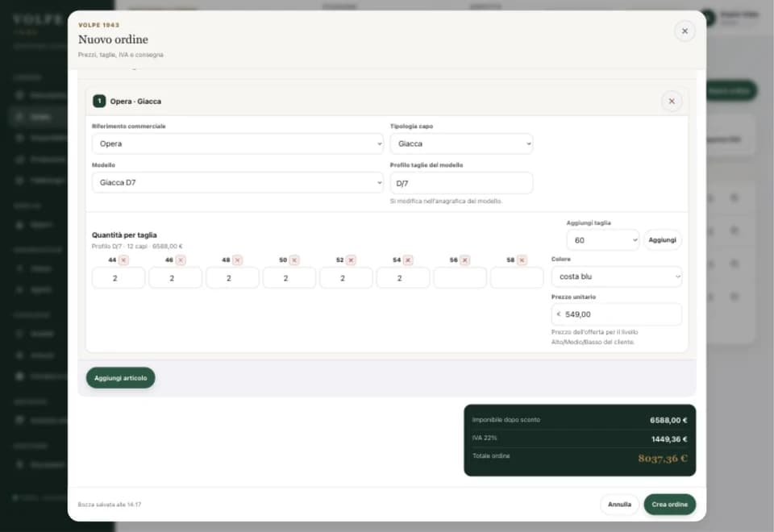Expand the Modello dropdown showing Giacca D7
774x532 pixels.
[237, 183]
